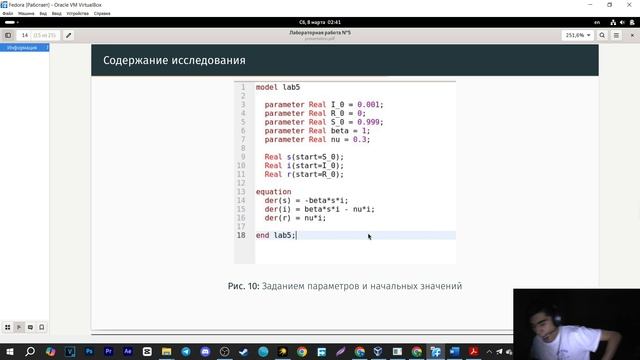Open Discord from the taskbar
This screenshot has width=640, height=360.
[205, 351]
